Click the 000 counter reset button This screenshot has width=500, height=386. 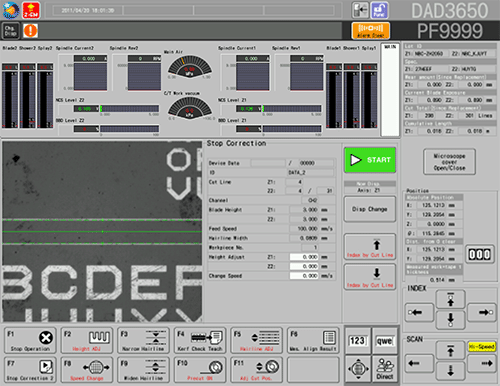[480, 255]
